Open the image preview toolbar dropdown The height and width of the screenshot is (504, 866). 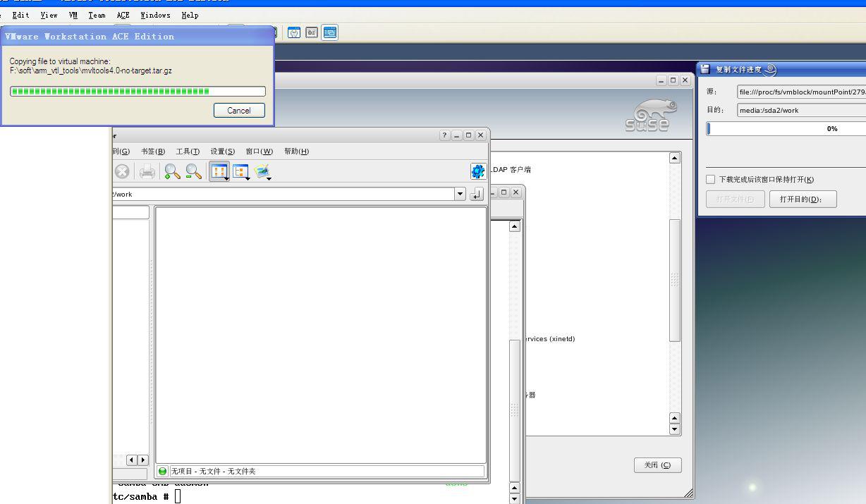264,171
